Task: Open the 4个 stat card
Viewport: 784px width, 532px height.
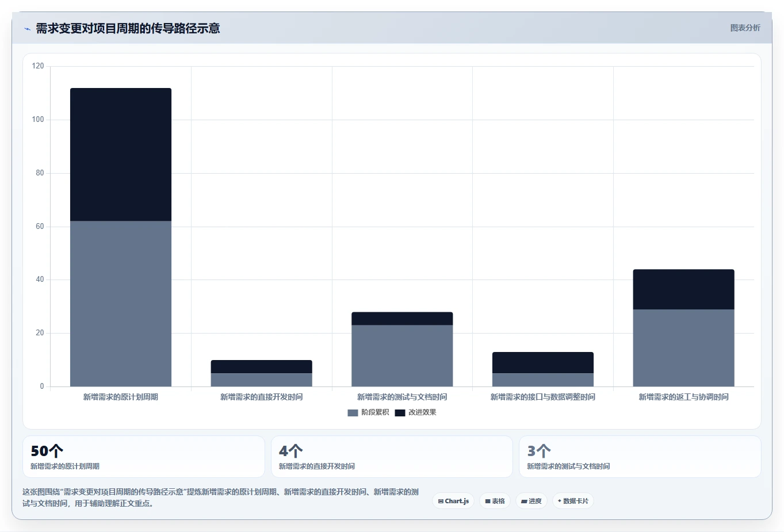Action: 392,457
